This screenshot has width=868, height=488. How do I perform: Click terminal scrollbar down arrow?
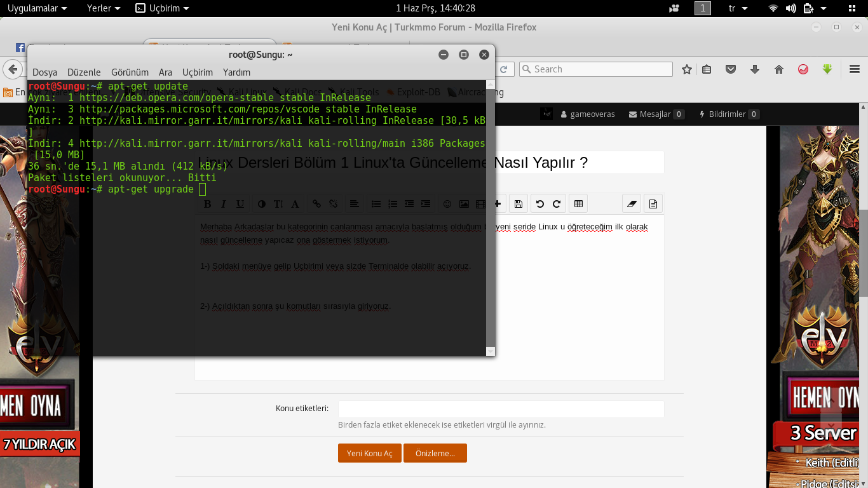pyautogui.click(x=490, y=351)
